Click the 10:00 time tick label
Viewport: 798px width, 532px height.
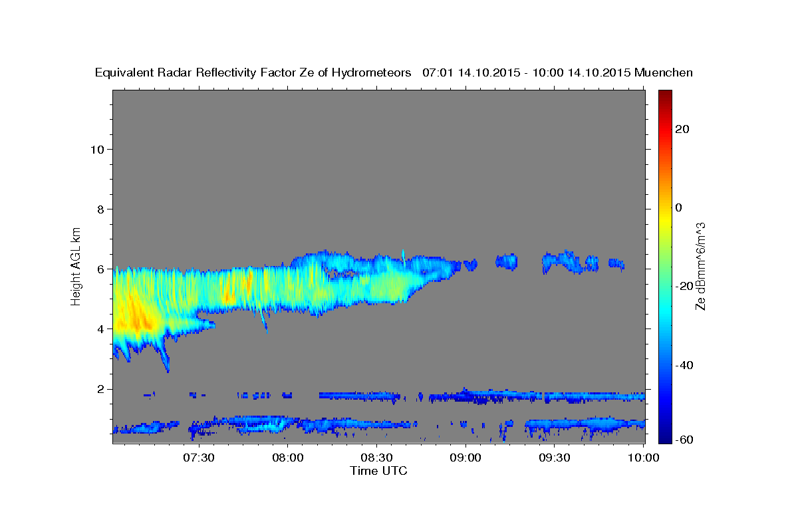coord(644,458)
